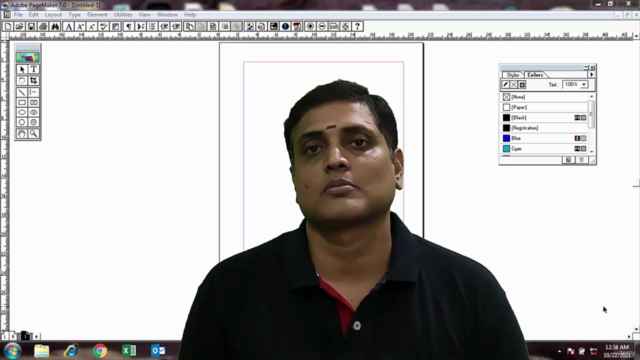Viewport: 640px width, 360px height.
Task: Click the Colors list scroll down arrow
Action: pos(591,152)
